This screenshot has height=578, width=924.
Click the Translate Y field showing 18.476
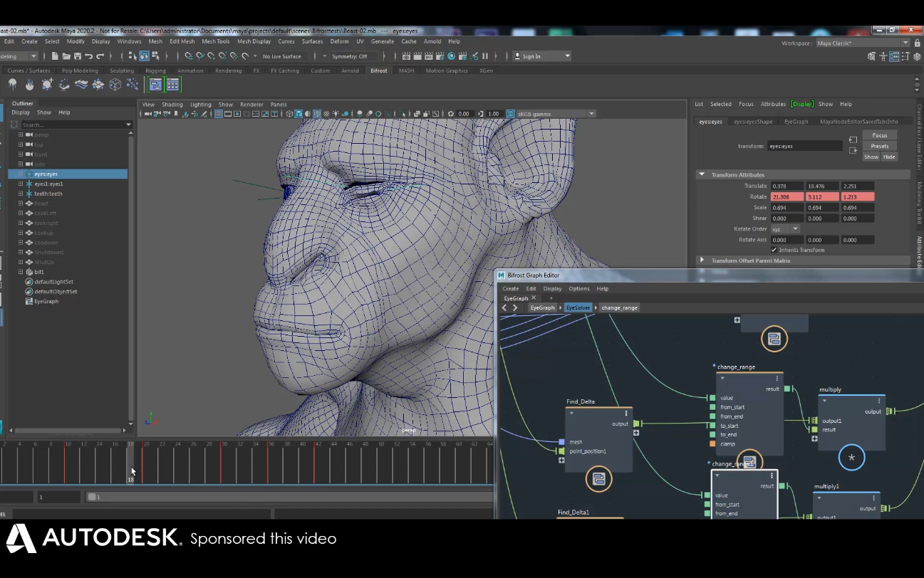(822, 186)
